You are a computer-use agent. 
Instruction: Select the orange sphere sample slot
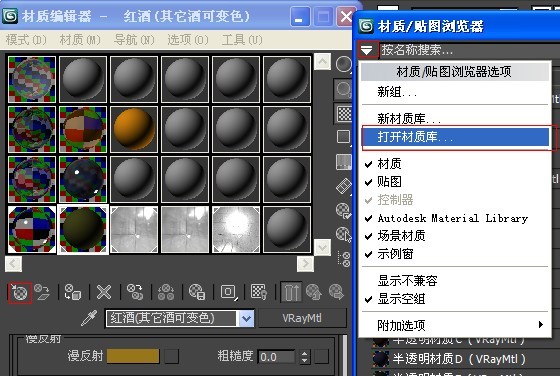[134, 129]
